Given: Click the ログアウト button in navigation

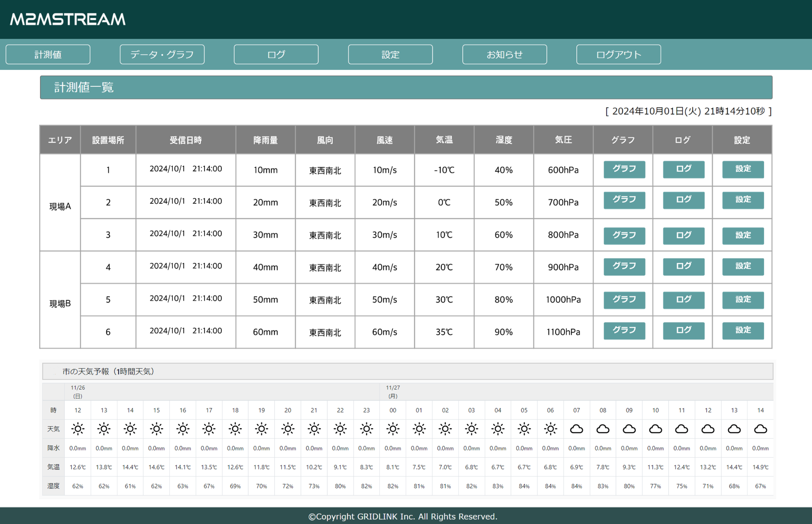Looking at the screenshot, I should point(619,54).
